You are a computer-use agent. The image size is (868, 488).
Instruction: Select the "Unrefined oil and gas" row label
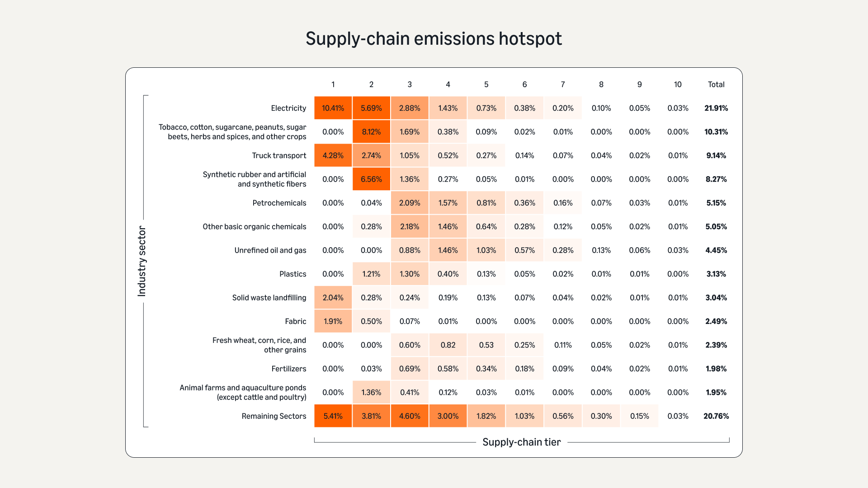coord(270,250)
